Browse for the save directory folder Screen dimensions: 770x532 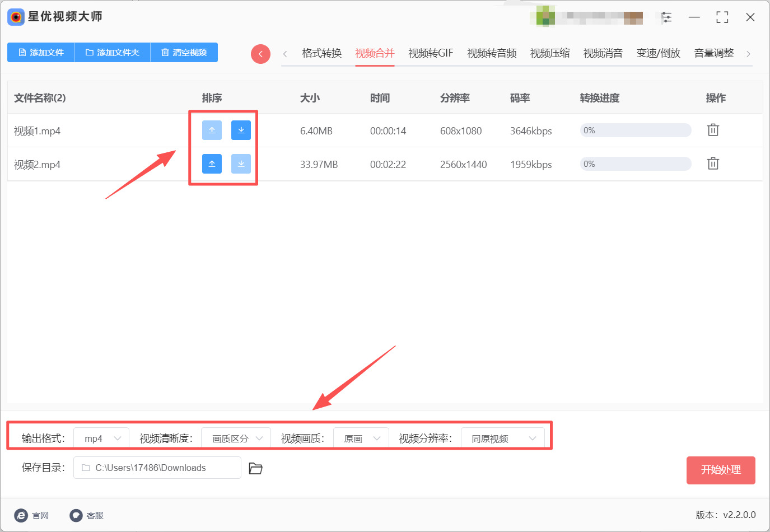click(255, 468)
